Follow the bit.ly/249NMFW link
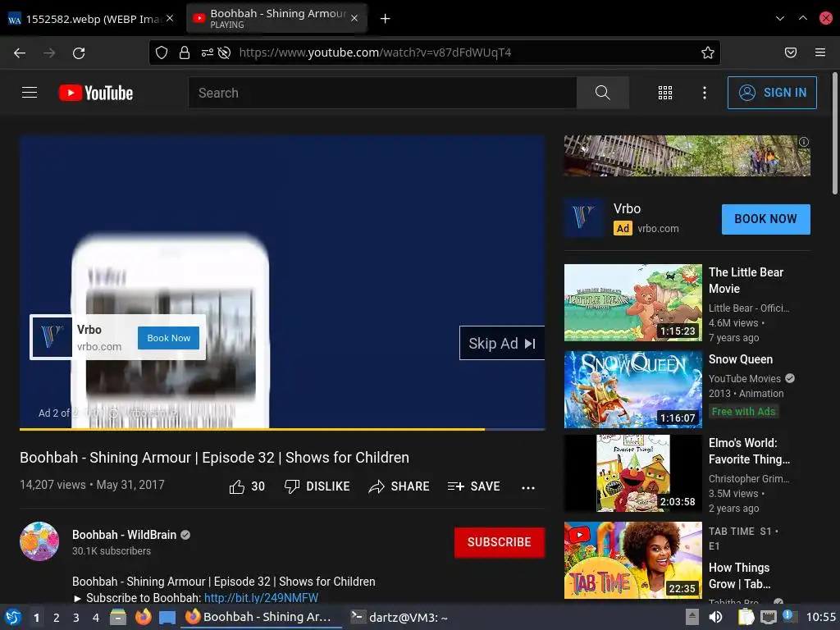Viewport: 840px width, 630px height. point(261,598)
